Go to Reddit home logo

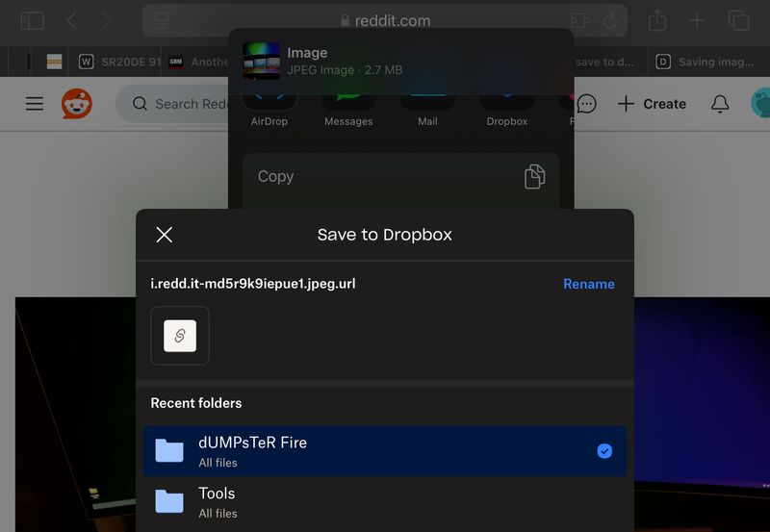[x=77, y=104]
